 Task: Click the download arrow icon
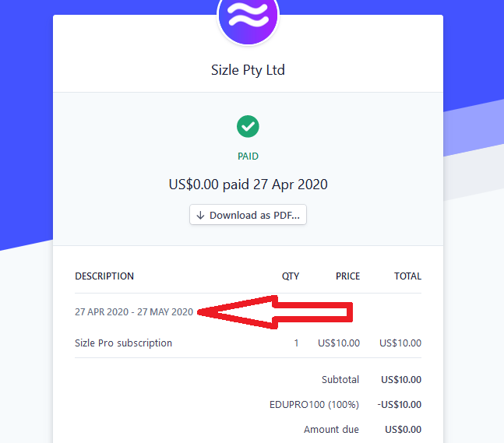pos(201,216)
